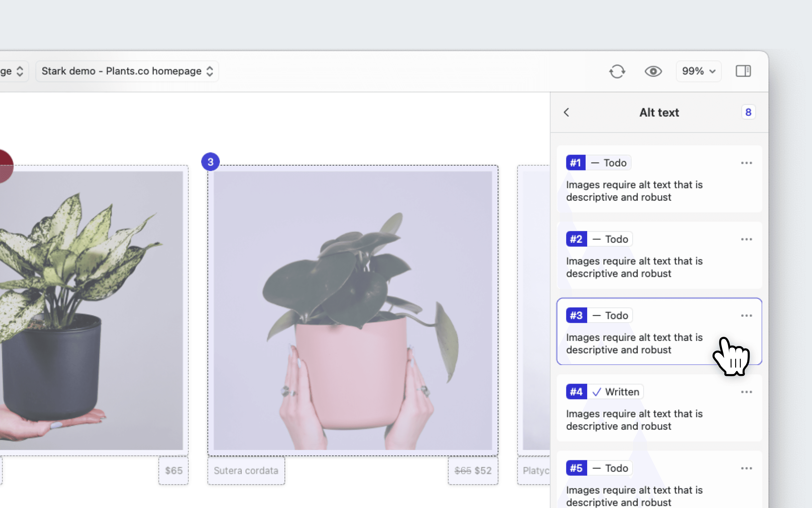
Task: Click the refresh sync icon in toolbar
Action: 617,71
